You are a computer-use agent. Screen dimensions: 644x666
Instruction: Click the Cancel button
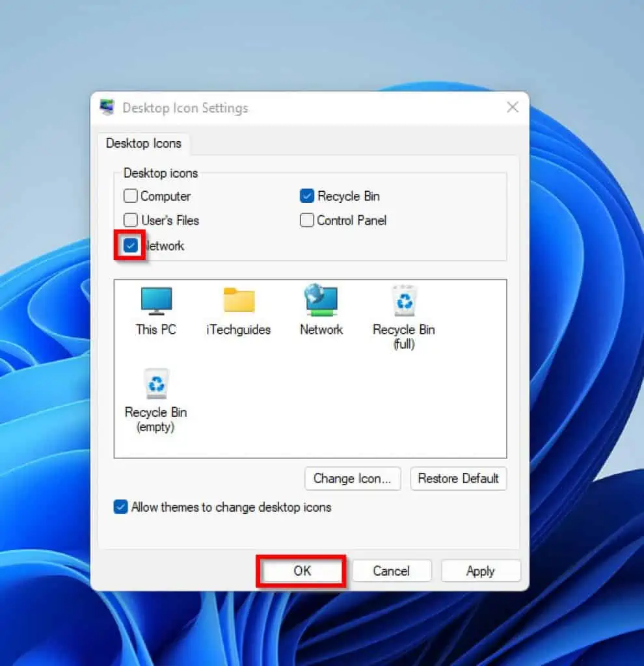pos(392,570)
